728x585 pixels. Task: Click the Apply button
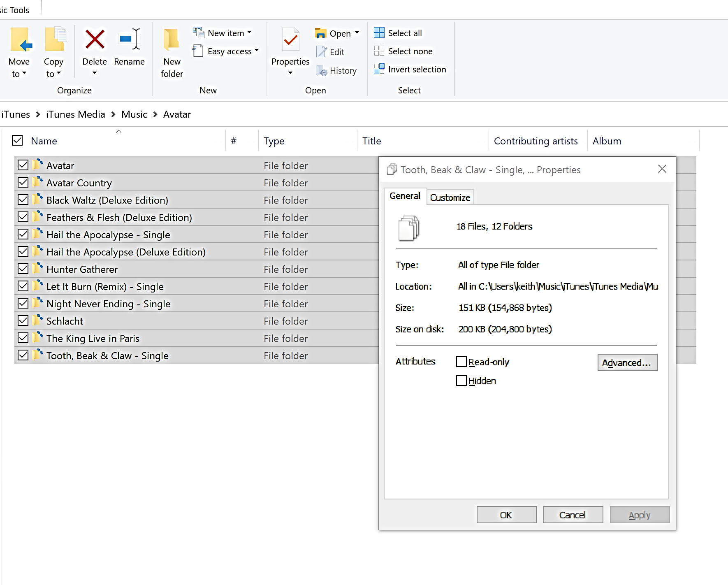tap(640, 515)
